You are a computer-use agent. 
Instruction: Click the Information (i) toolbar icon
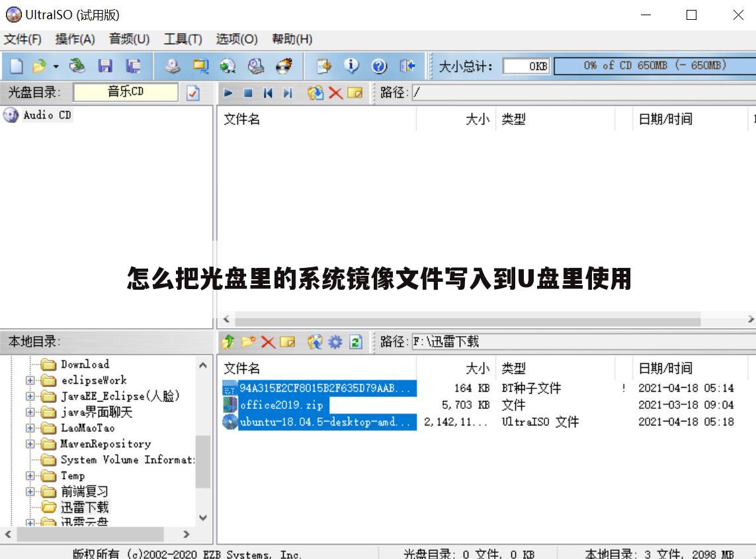coord(351,65)
